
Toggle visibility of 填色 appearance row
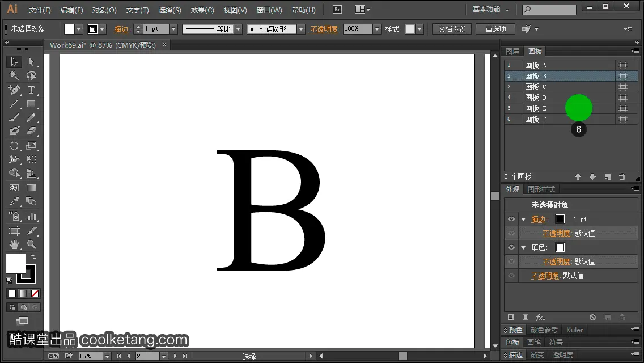click(x=511, y=247)
